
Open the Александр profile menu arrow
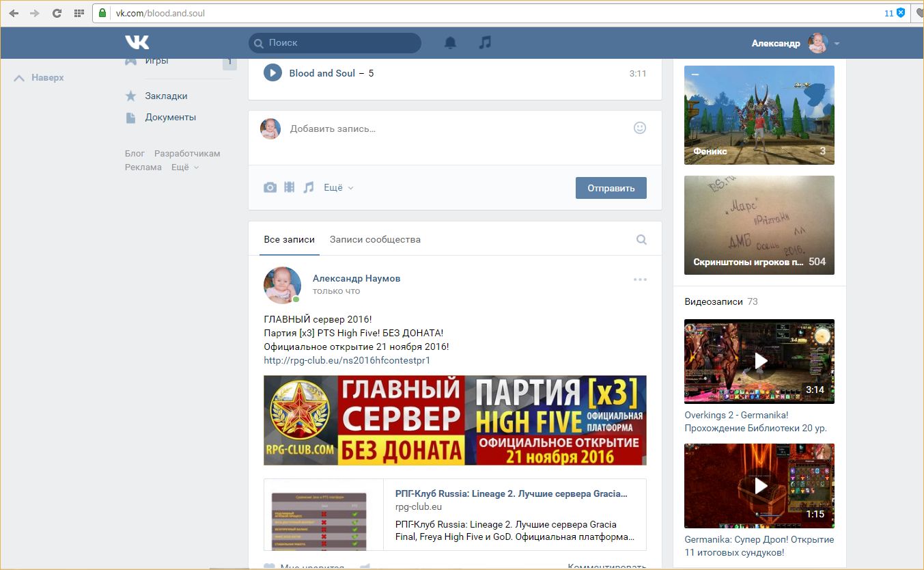[x=837, y=43]
